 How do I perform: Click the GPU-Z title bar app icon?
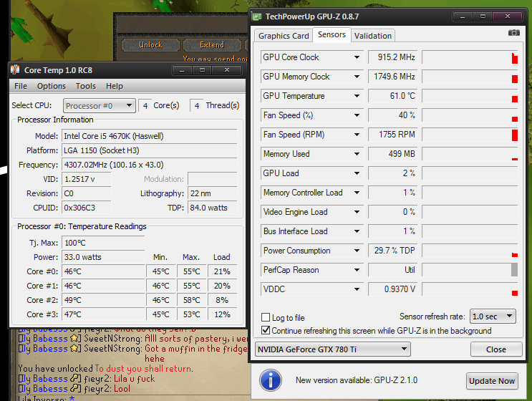pyautogui.click(x=257, y=16)
